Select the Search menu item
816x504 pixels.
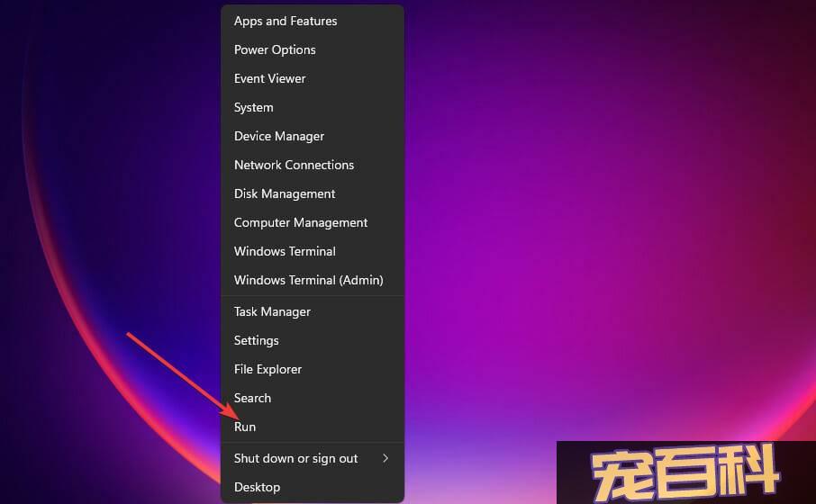(313, 398)
